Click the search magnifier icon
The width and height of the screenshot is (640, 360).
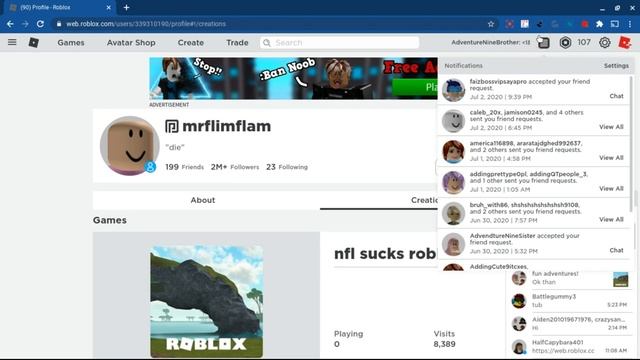[x=267, y=42]
